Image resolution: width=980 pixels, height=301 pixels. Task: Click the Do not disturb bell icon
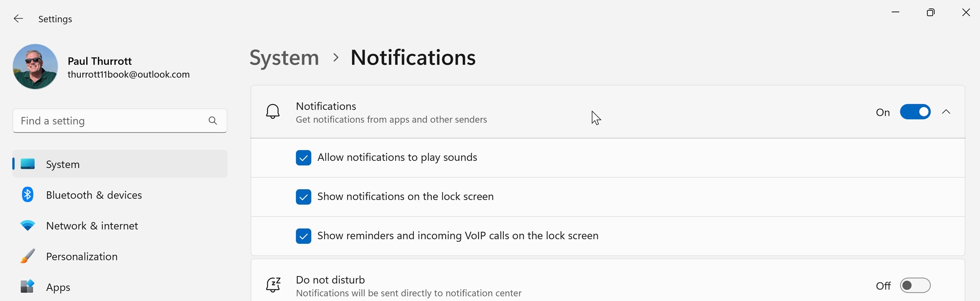(273, 285)
